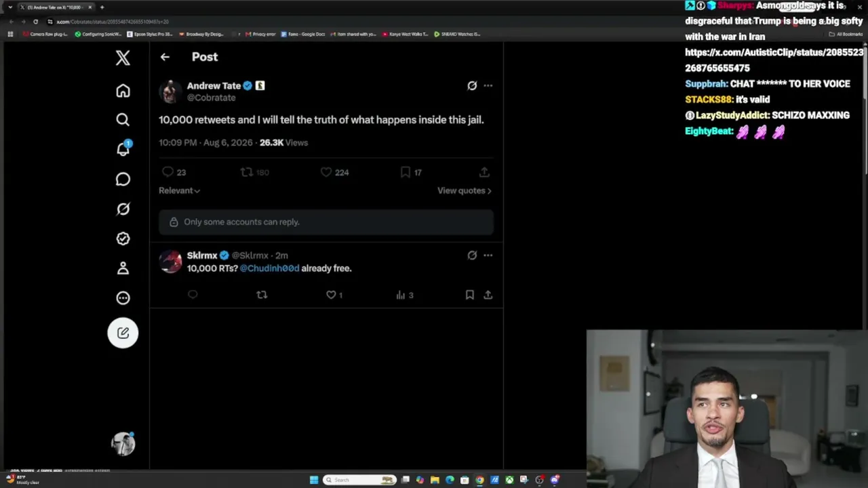This screenshot has height=488, width=868.
Task: Select the Andrew Tate on X browser tab
Action: pos(57,7)
